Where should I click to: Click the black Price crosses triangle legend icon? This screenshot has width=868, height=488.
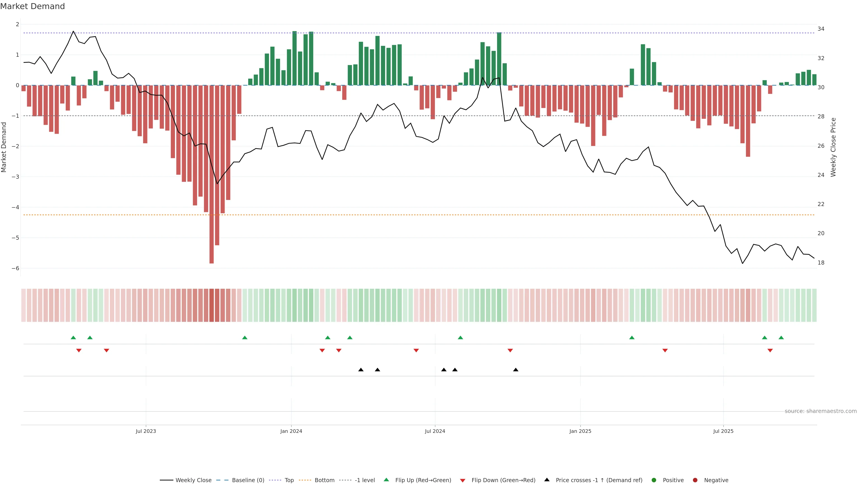[547, 480]
